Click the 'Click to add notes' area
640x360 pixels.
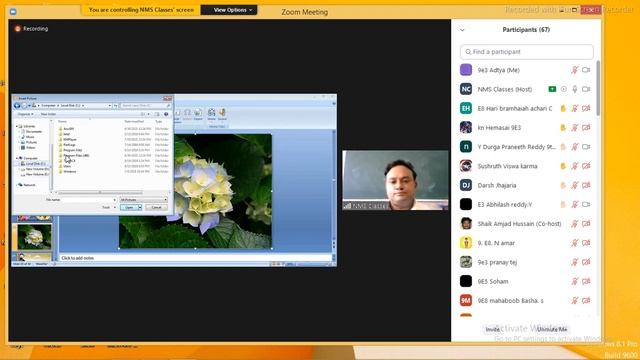(196, 258)
